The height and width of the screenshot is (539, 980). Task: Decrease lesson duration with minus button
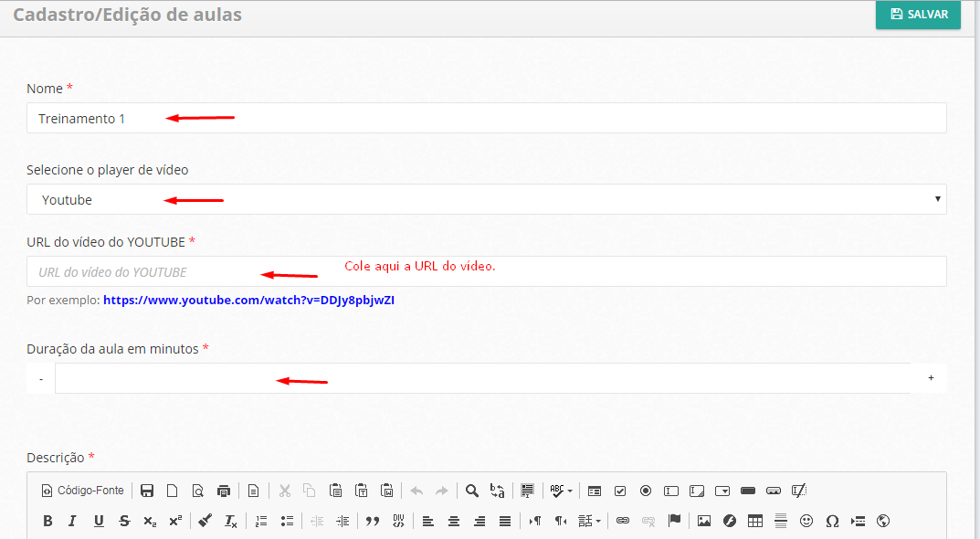coord(41,378)
